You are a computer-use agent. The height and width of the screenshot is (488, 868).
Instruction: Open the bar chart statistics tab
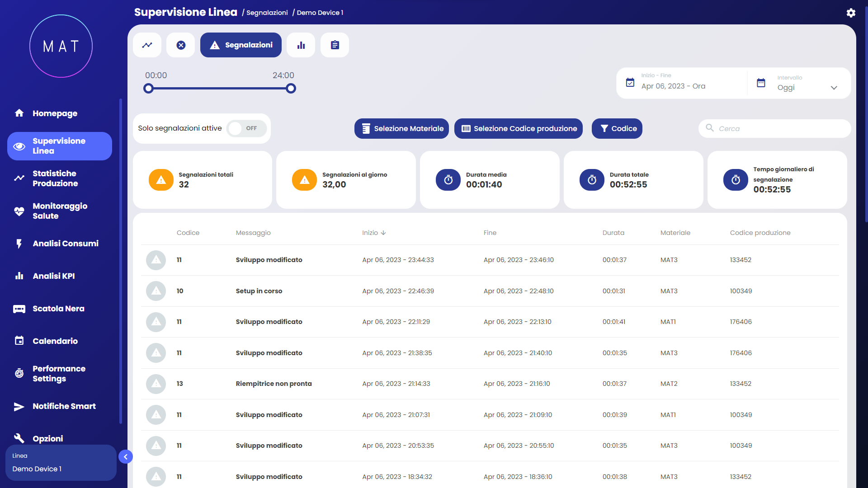point(301,45)
